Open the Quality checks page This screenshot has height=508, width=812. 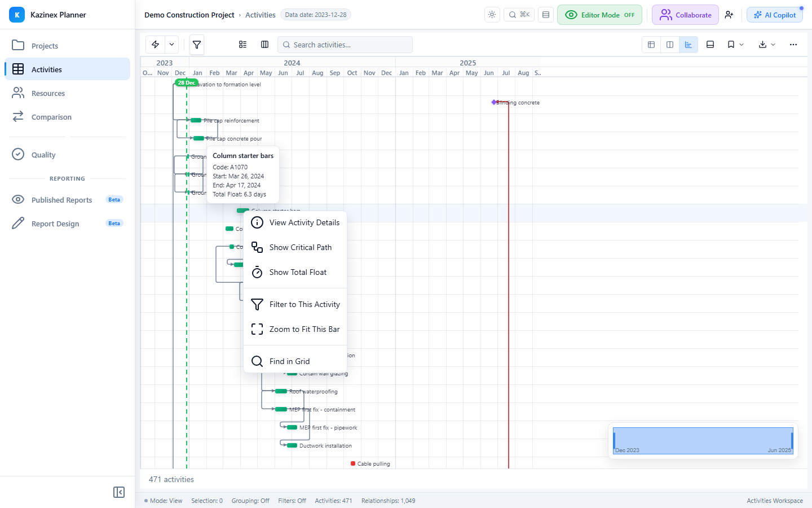[x=67, y=155]
